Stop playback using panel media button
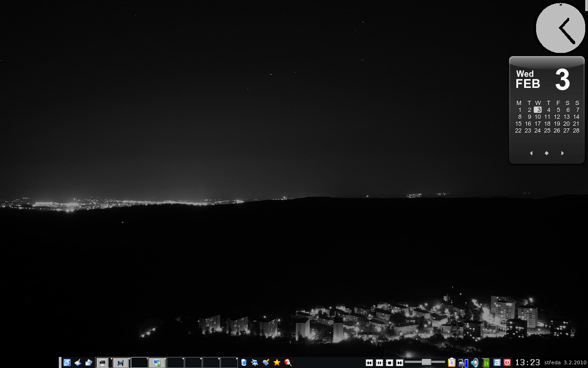 [390, 362]
